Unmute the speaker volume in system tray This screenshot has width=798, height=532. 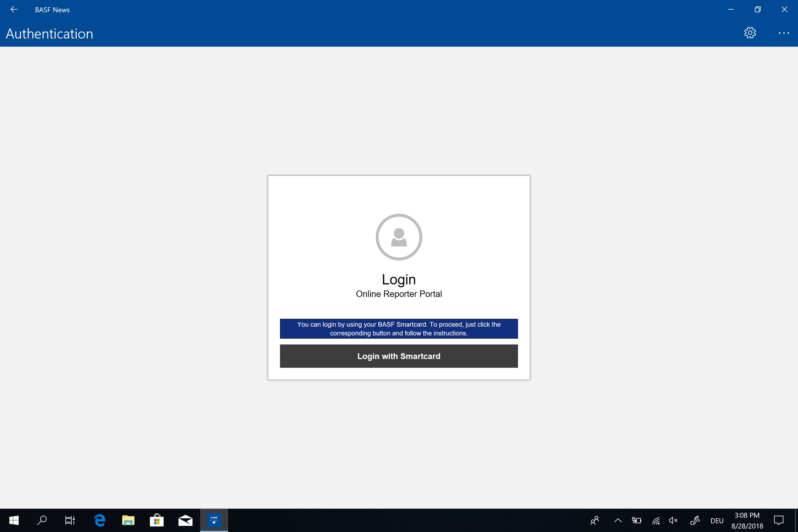[673, 520]
